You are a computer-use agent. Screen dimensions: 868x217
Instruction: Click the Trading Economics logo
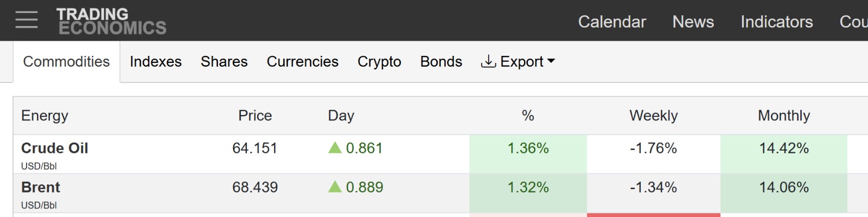(111, 21)
